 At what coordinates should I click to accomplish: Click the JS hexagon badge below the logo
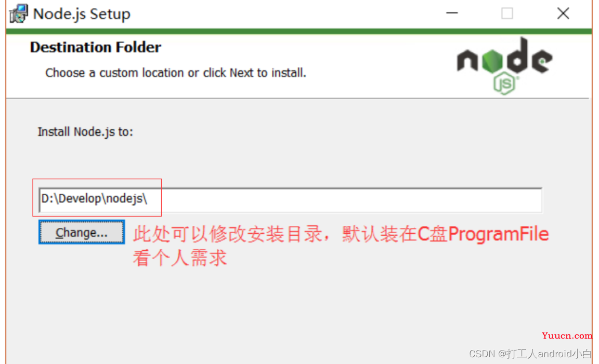tap(504, 84)
